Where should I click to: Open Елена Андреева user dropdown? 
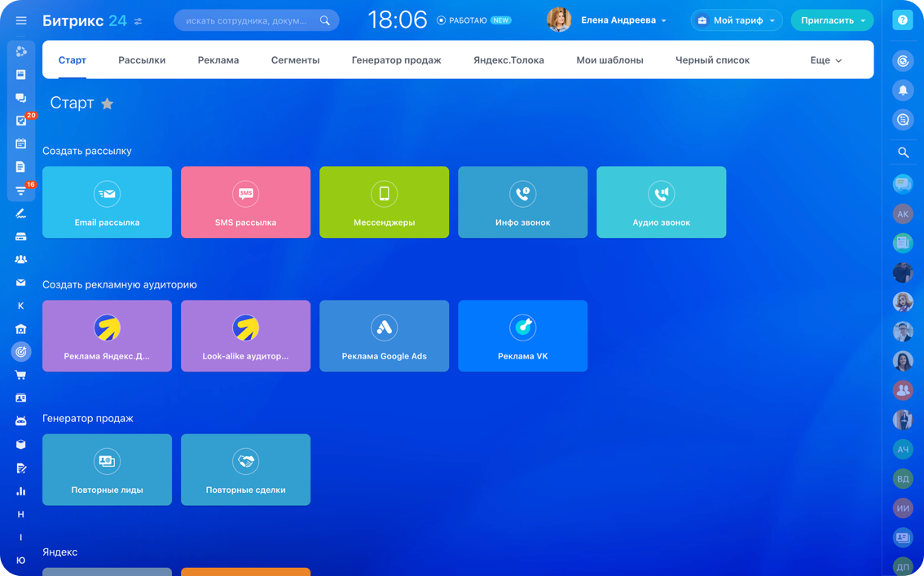click(x=623, y=20)
